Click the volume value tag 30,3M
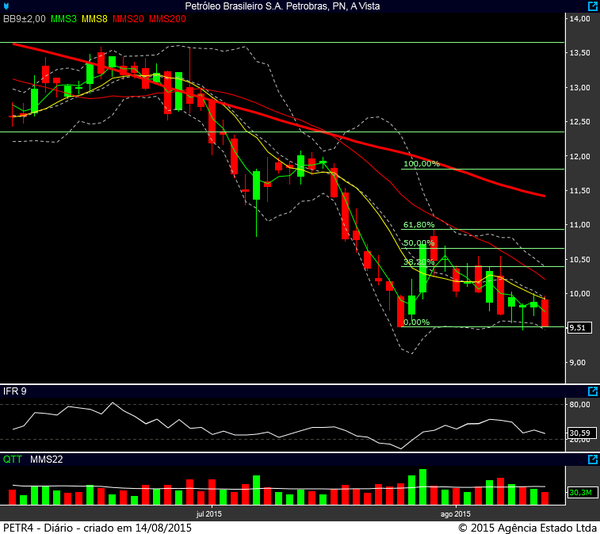Image resolution: width=600 pixels, height=534 pixels. [578, 492]
